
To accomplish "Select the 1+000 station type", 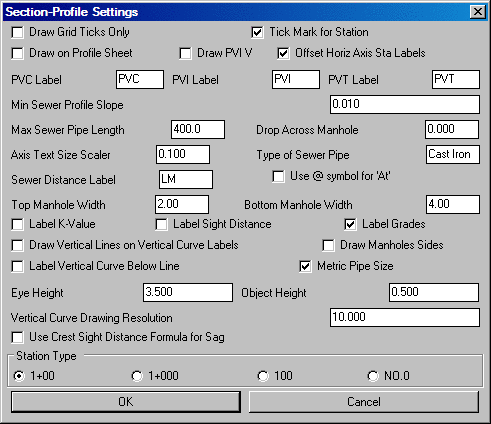I will coord(137,376).
